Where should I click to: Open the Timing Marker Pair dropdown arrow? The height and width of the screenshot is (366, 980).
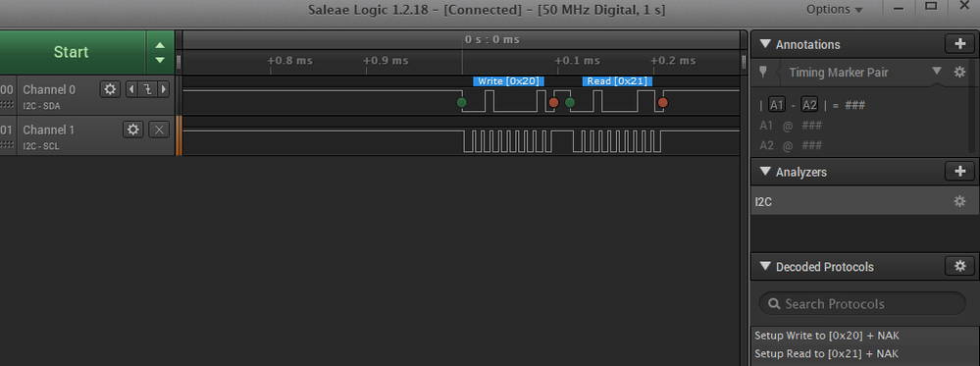click(936, 71)
